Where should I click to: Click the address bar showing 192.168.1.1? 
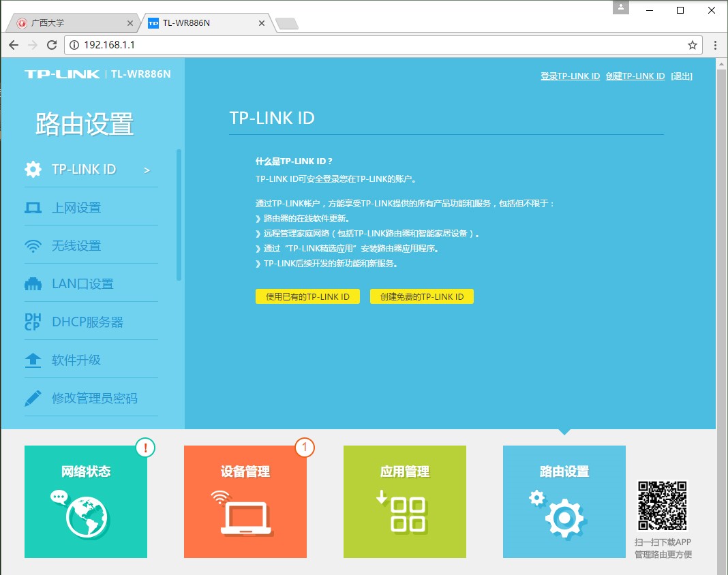pyautogui.click(x=375, y=45)
